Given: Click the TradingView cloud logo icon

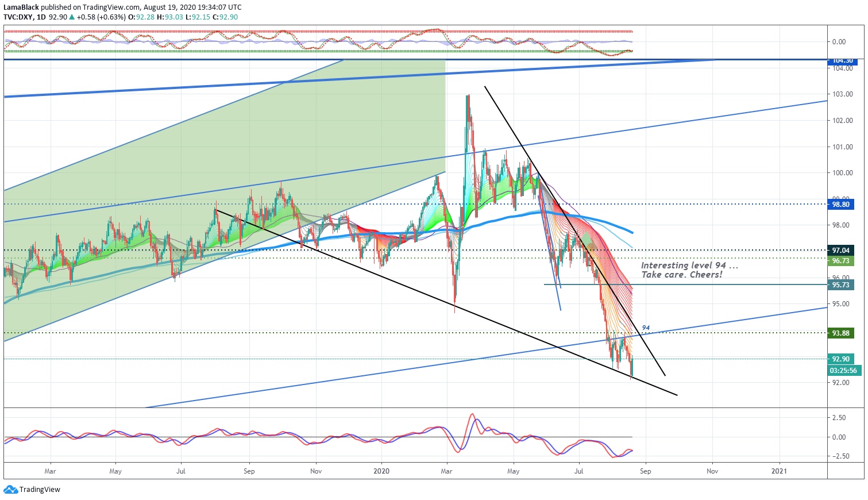Looking at the screenshot, I should [11, 490].
